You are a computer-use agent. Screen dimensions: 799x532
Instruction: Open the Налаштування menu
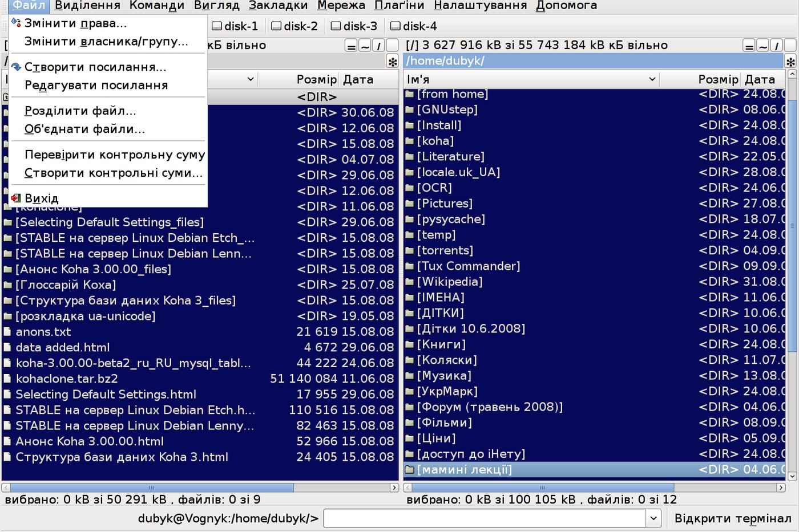tap(481, 6)
